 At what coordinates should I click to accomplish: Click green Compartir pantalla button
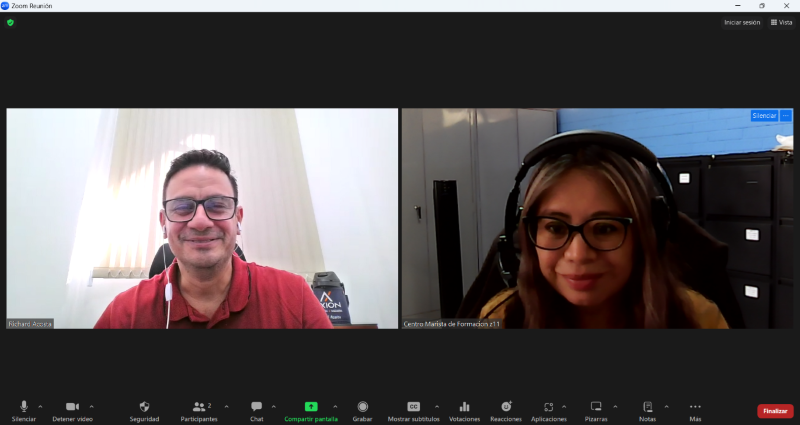click(311, 411)
